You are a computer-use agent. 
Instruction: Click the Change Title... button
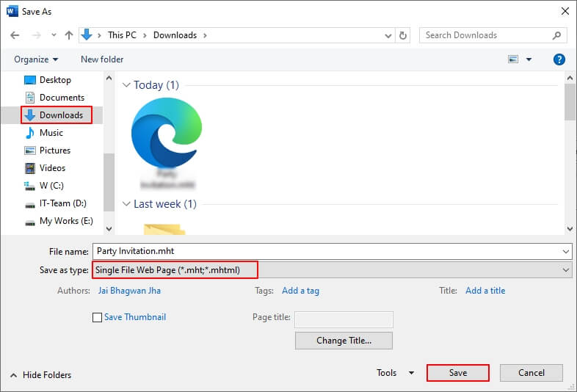(x=344, y=341)
